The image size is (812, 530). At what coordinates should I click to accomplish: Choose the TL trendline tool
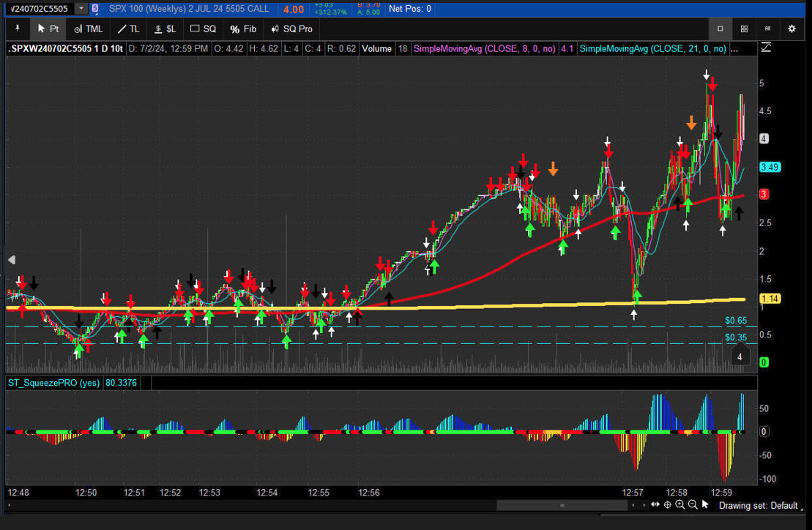tap(128, 29)
